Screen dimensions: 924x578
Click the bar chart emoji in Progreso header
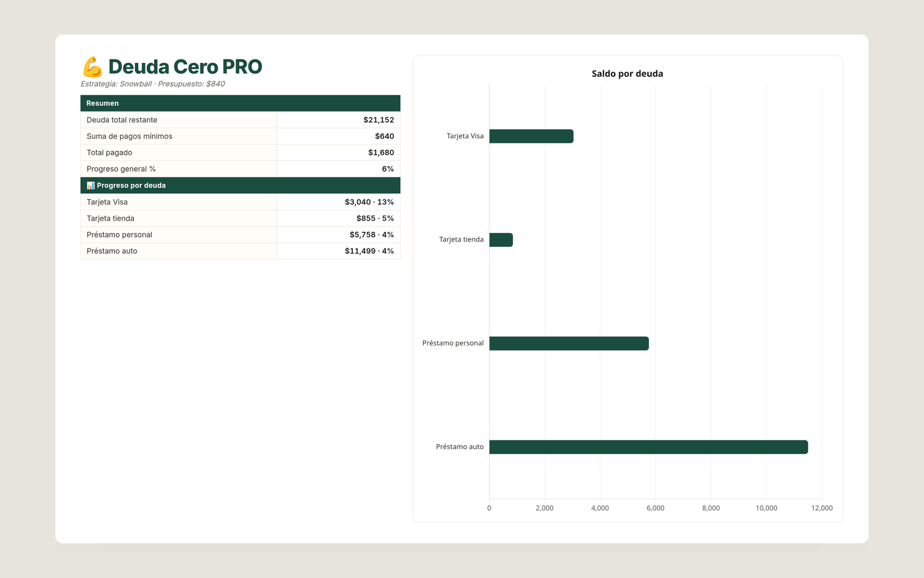pyautogui.click(x=91, y=186)
